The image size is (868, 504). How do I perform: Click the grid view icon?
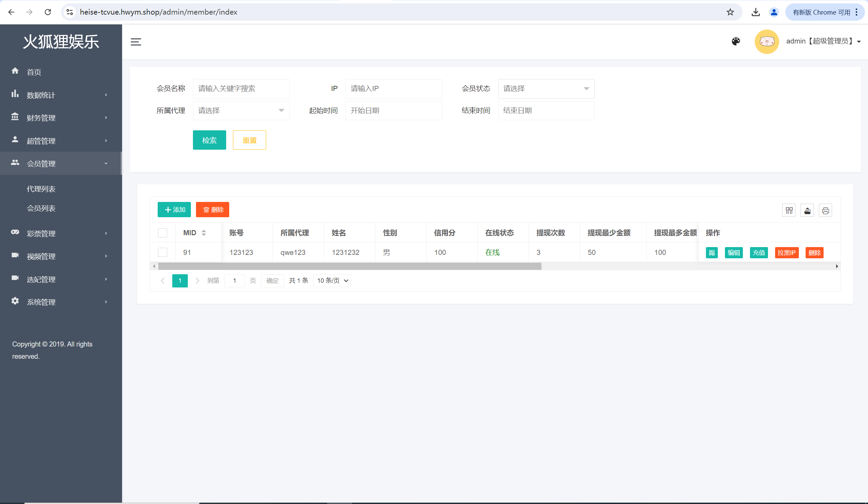(789, 210)
